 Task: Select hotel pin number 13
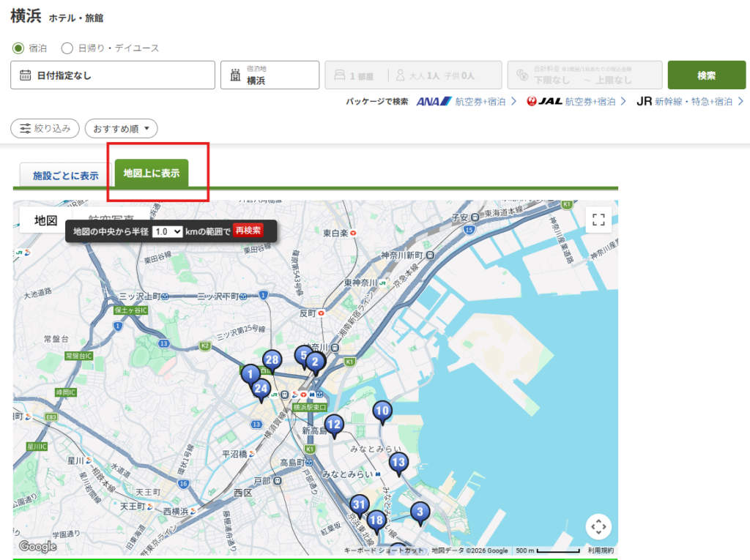coord(398,463)
